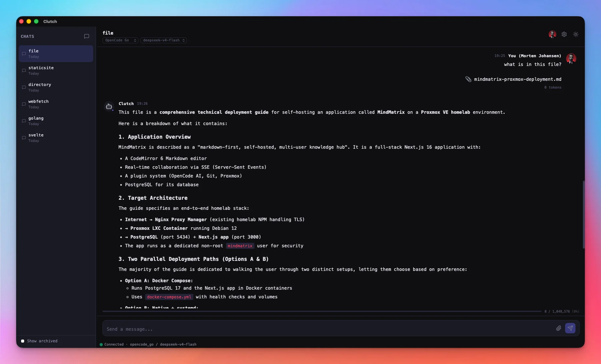Click the 'Option A: Docker Compose:' bullet
The width and height of the screenshot is (601, 364).
tap(159, 281)
